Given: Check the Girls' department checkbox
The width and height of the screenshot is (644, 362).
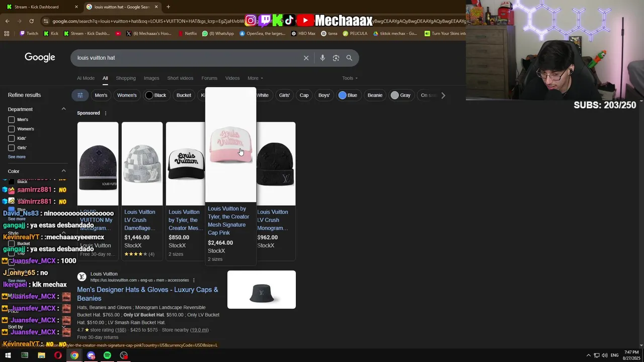Looking at the screenshot, I should [11, 148].
